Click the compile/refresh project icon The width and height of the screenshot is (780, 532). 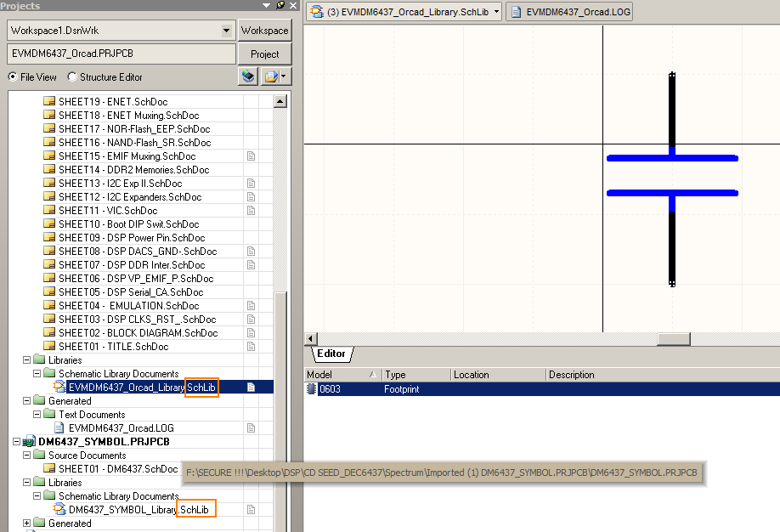(248, 76)
